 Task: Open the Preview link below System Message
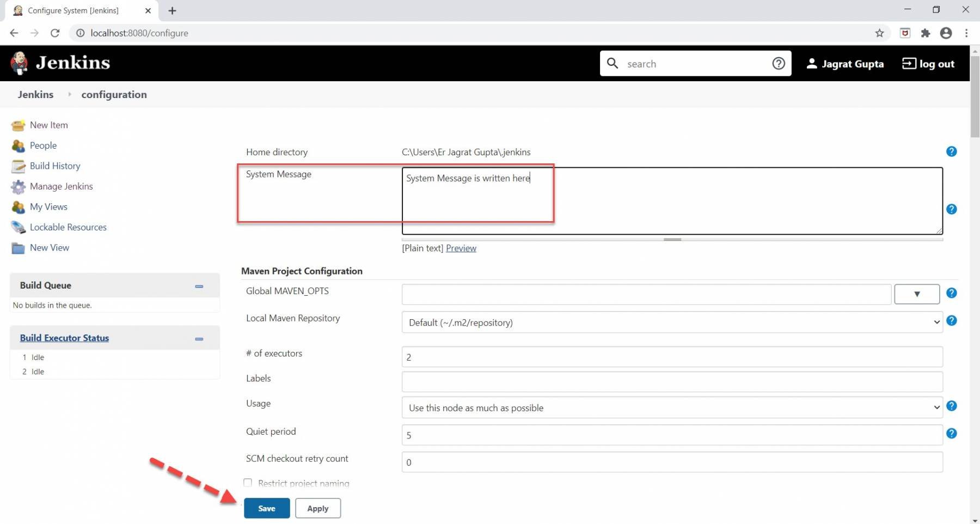point(461,248)
